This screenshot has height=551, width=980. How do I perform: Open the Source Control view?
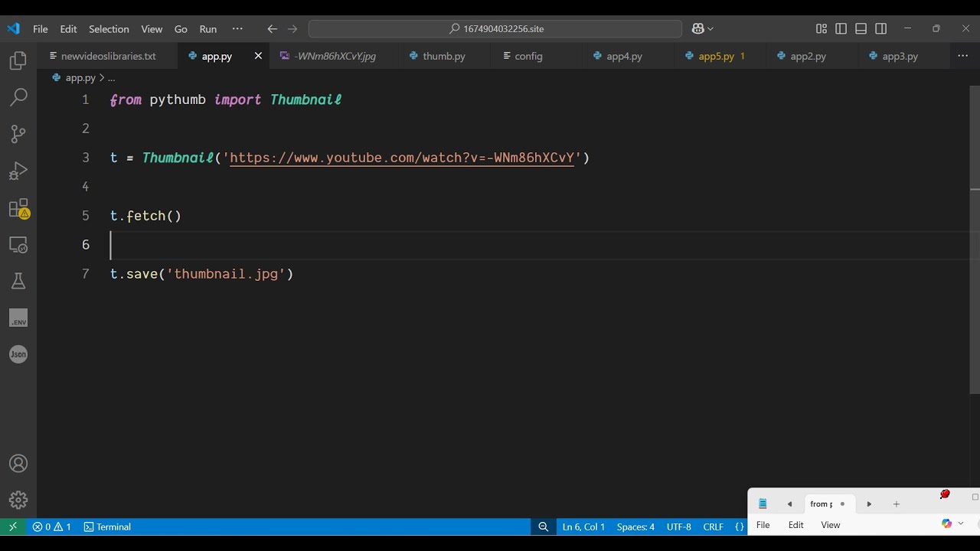(x=18, y=134)
